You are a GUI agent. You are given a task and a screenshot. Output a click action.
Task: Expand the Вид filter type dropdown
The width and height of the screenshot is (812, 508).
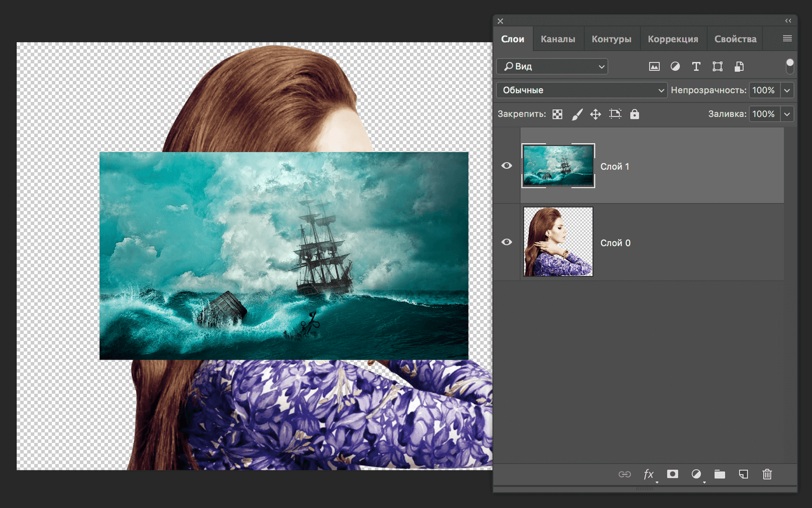click(x=552, y=67)
